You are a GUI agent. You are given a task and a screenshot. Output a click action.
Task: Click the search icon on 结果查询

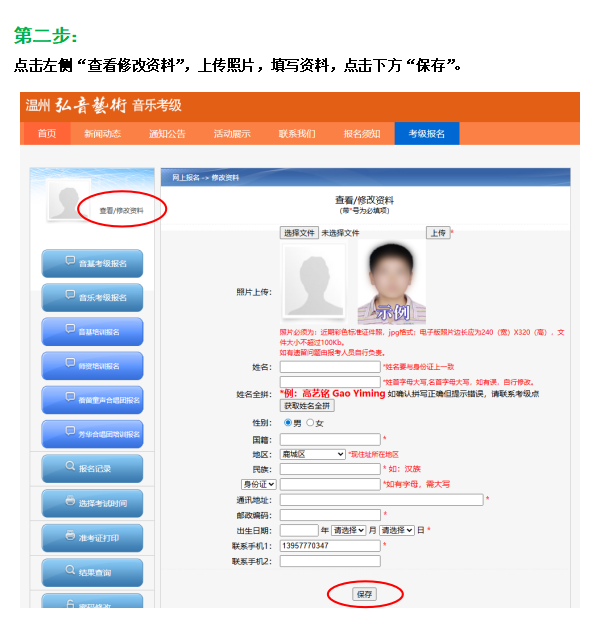(70, 570)
